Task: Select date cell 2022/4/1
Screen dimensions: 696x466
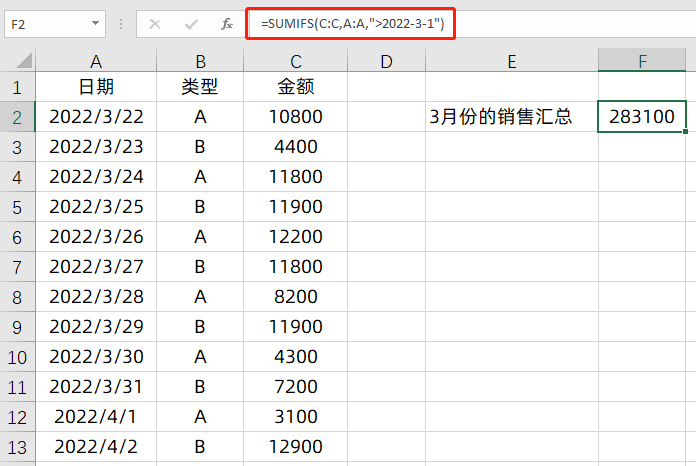Action: tap(96, 417)
